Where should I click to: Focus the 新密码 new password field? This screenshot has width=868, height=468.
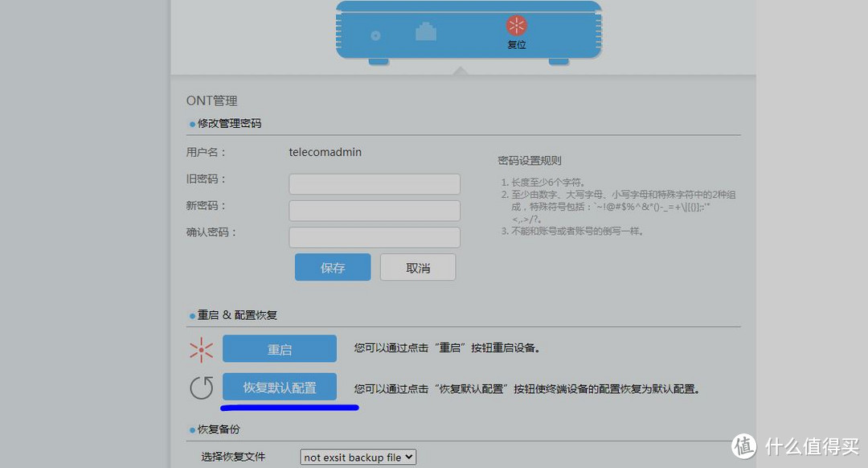point(374,211)
